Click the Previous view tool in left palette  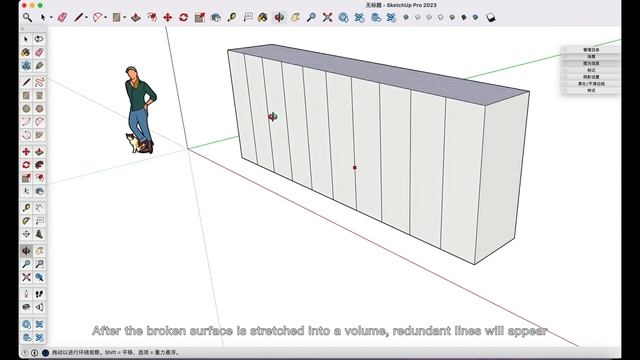[39, 277]
